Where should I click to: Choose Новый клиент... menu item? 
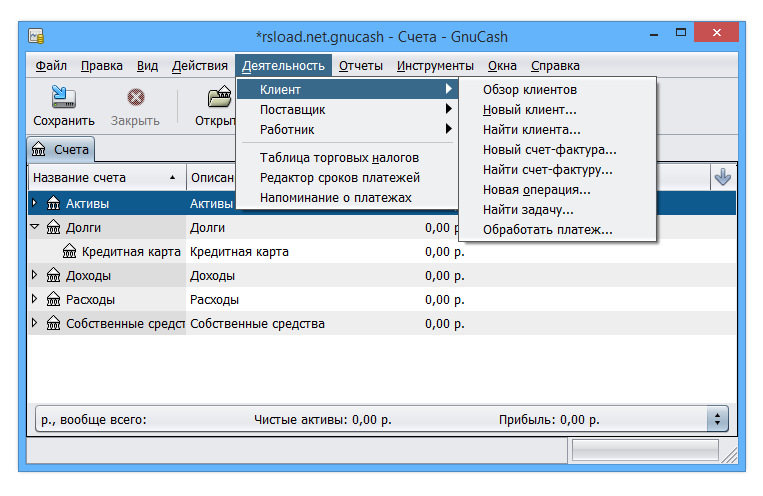558,110
